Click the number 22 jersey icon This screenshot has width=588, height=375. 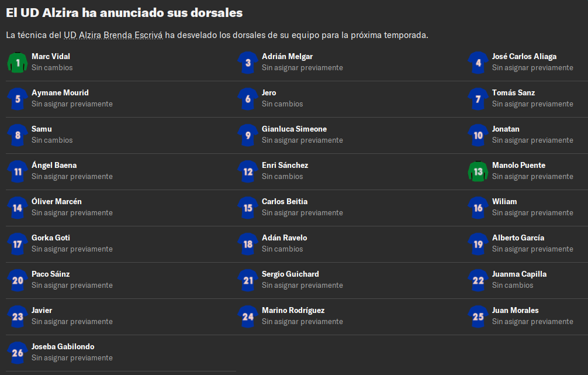(x=478, y=280)
